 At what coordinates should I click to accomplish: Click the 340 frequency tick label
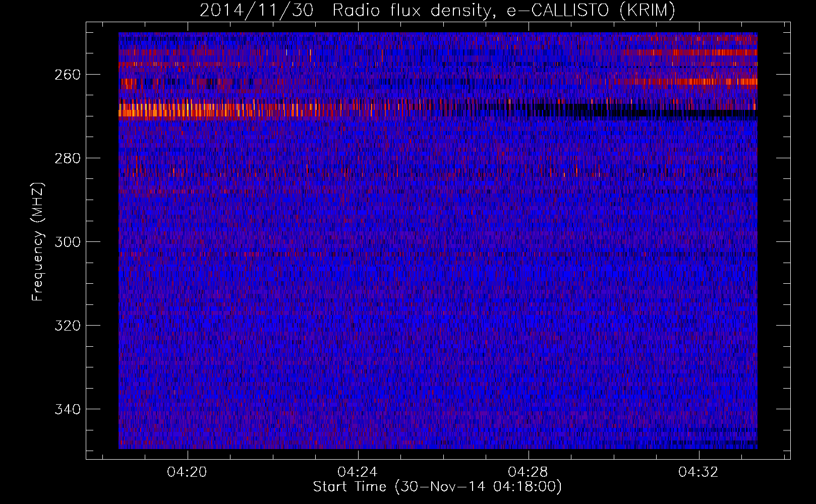coord(68,409)
